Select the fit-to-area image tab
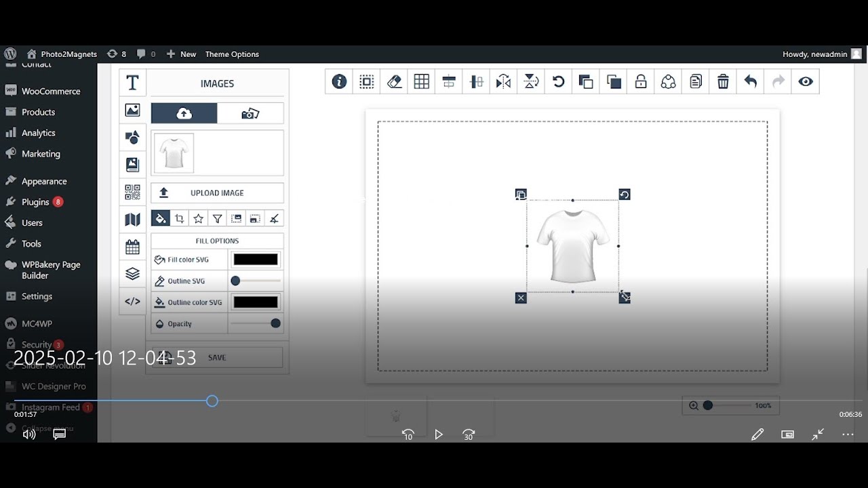The height and width of the screenshot is (488, 868). [255, 218]
